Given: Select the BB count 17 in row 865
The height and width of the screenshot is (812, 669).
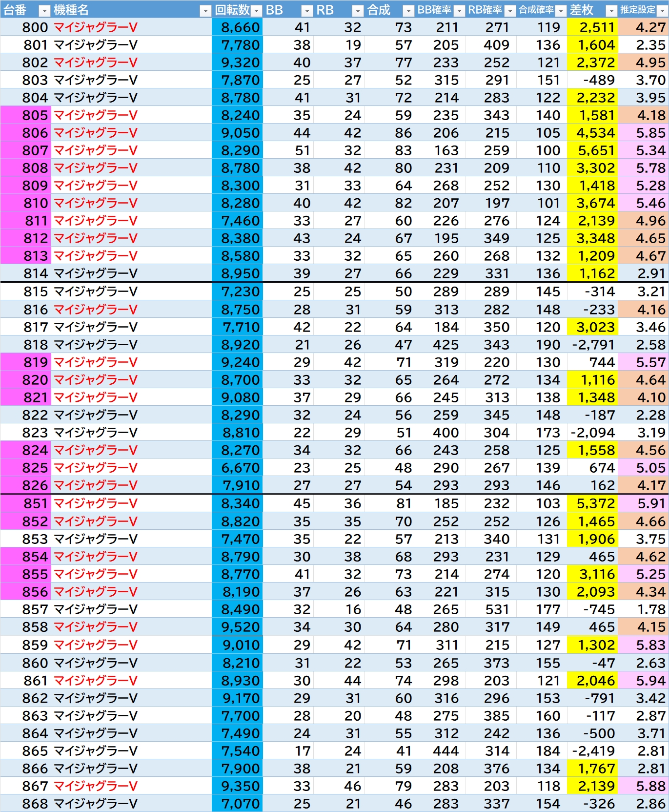Looking at the screenshot, I should (x=288, y=751).
